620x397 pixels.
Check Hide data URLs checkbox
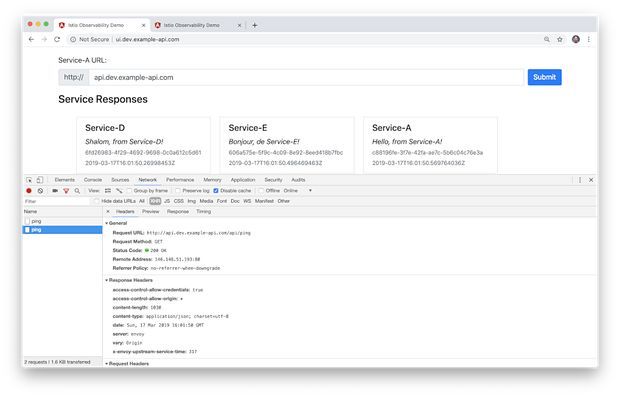tap(96, 201)
